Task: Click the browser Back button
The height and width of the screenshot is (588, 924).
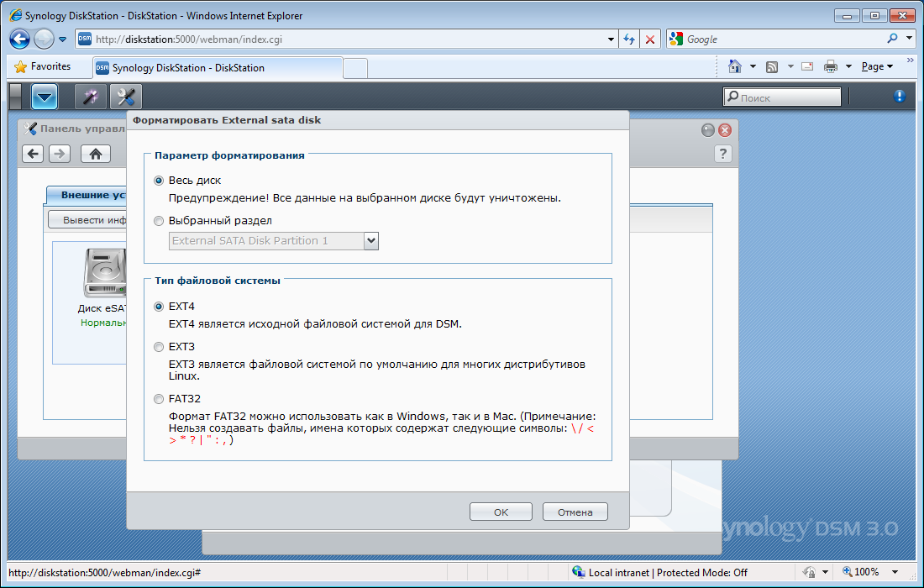Action: [x=19, y=39]
